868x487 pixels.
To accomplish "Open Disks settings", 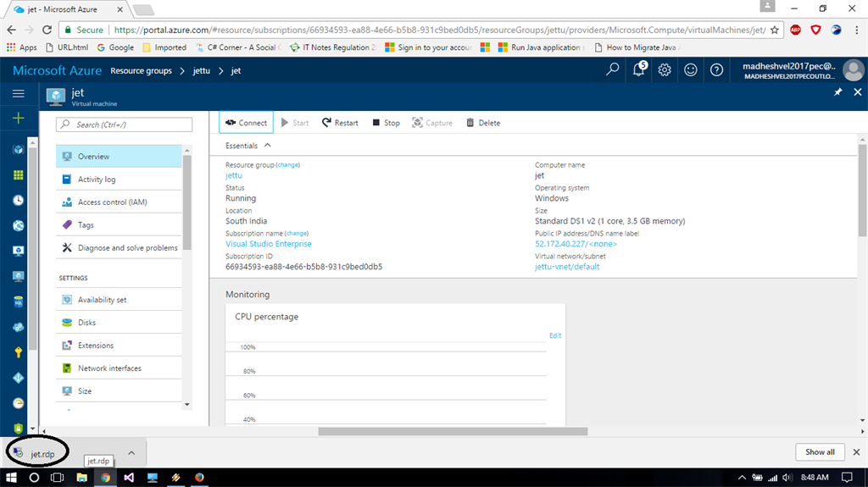I will (x=119, y=323).
